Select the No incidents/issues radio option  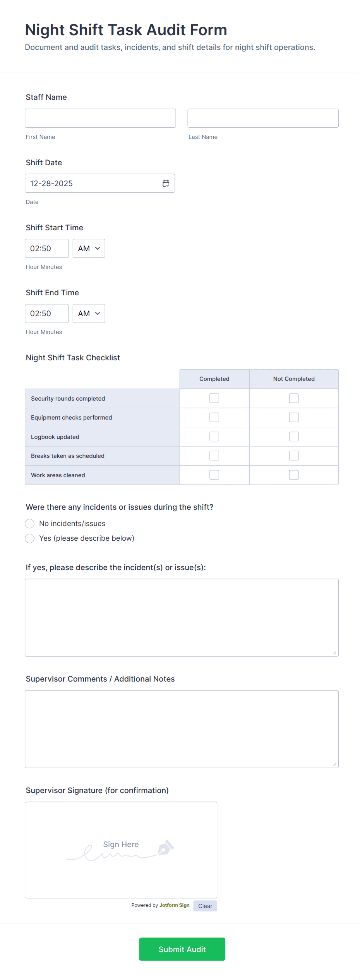click(x=30, y=524)
